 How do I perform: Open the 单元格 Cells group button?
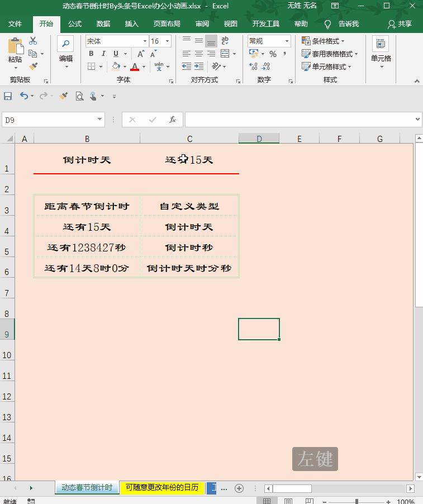pos(381,51)
